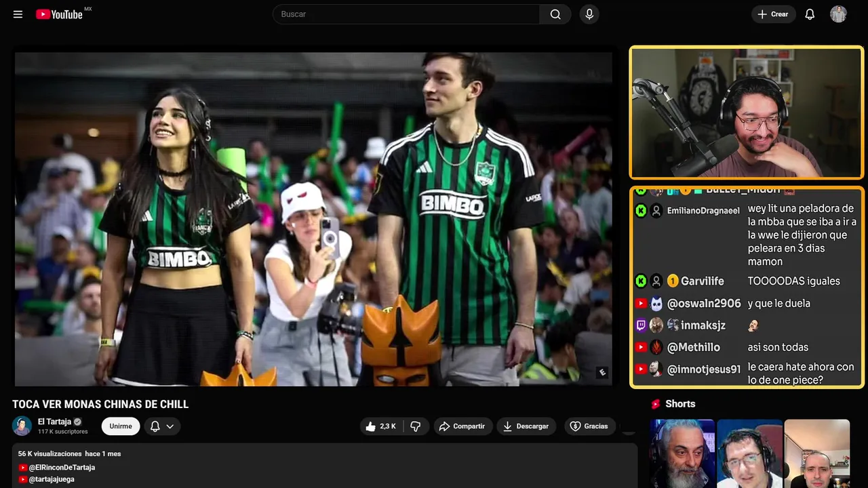Open @tartajajuega link

pos(52,479)
